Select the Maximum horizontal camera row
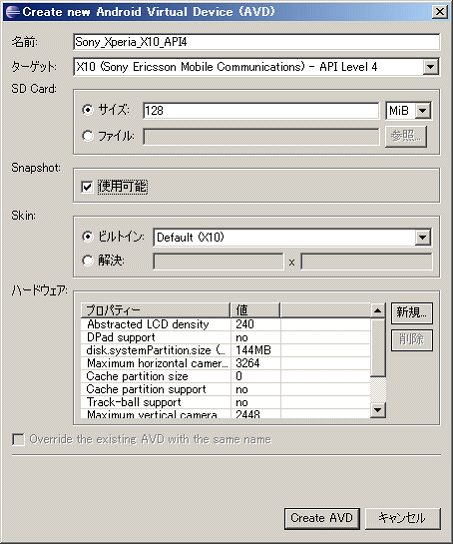 click(x=225, y=363)
